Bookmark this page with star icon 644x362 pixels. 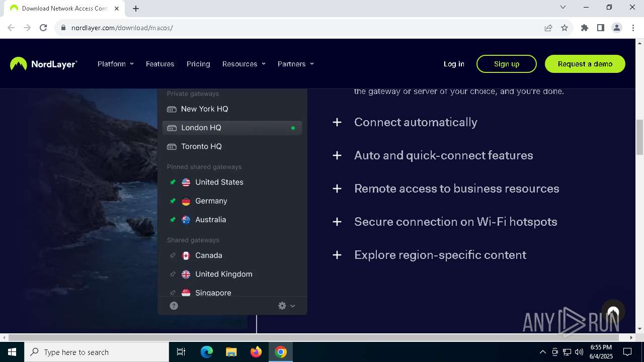click(x=565, y=28)
